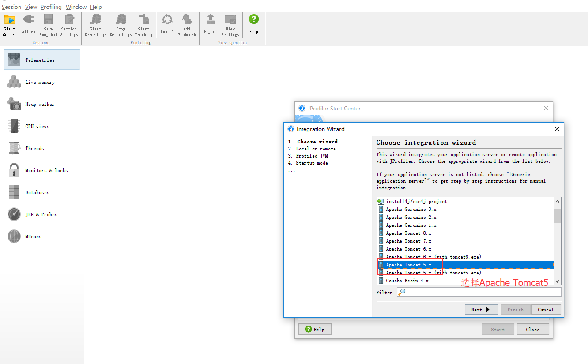Image resolution: width=588 pixels, height=364 pixels.
Task: Open the Window menu
Action: (76, 7)
